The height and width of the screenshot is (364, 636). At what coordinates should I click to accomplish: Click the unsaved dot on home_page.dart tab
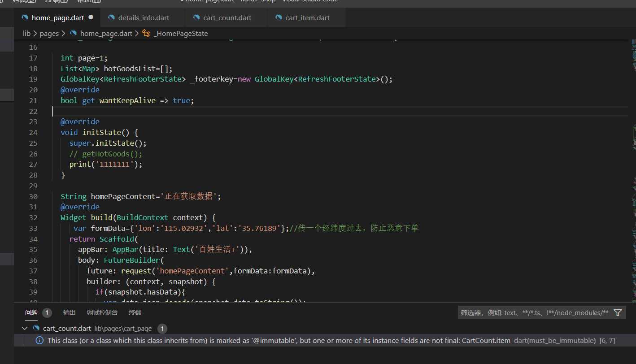tap(91, 17)
